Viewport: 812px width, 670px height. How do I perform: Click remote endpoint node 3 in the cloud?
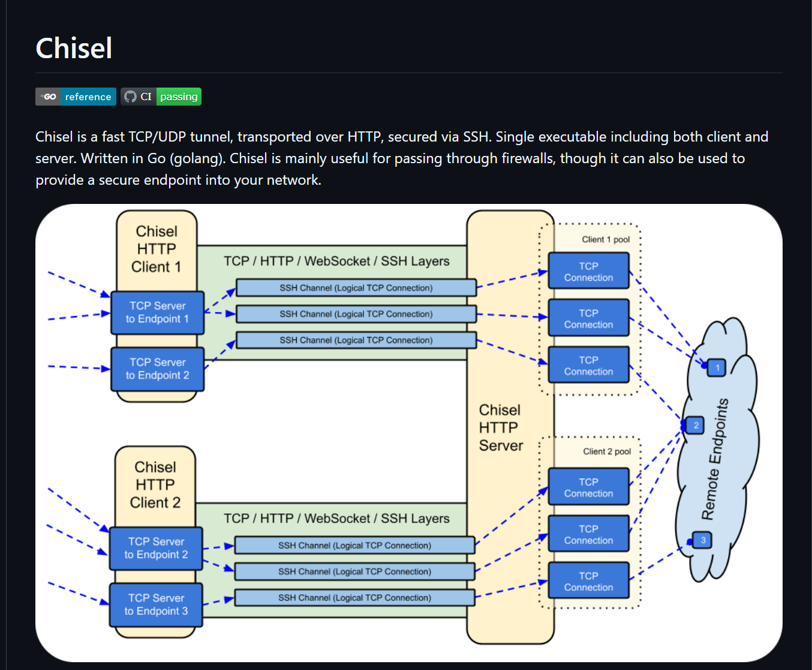703,540
